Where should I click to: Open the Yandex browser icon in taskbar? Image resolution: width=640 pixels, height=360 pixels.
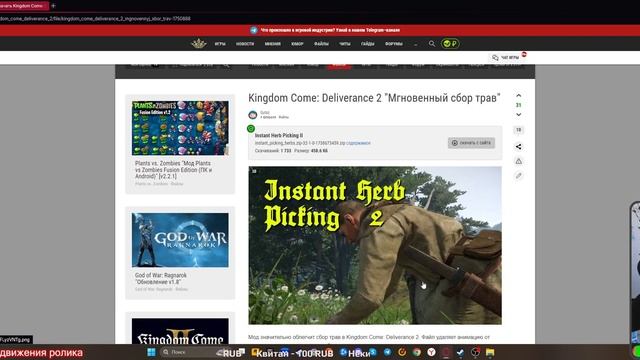(431, 352)
